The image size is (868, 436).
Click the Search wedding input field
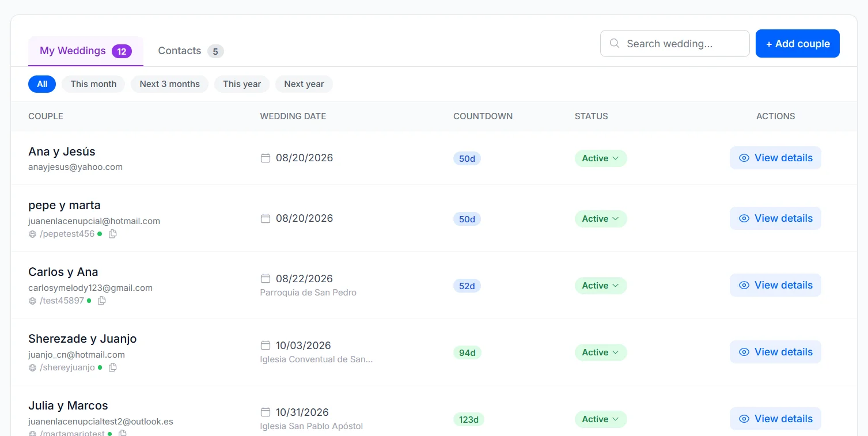pyautogui.click(x=675, y=44)
